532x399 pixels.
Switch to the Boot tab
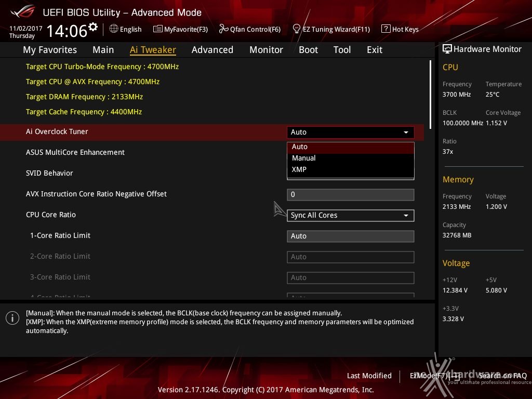(x=308, y=50)
